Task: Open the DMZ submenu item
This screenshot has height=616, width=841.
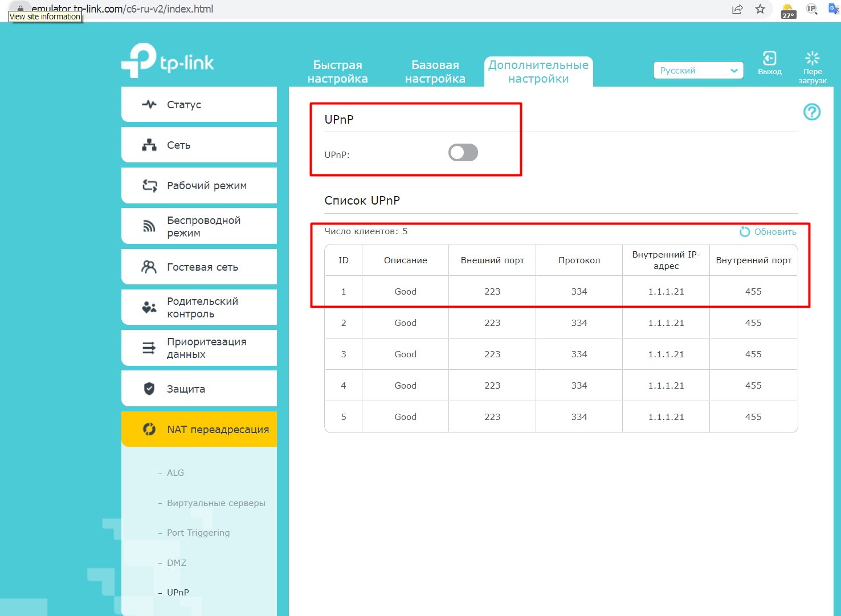Action: 177,563
